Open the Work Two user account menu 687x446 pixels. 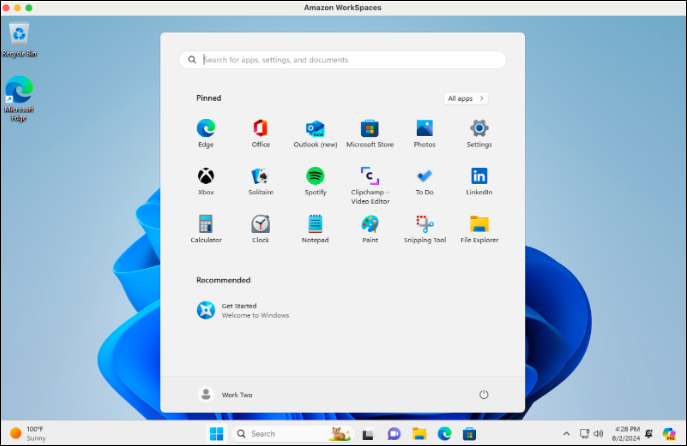click(226, 395)
